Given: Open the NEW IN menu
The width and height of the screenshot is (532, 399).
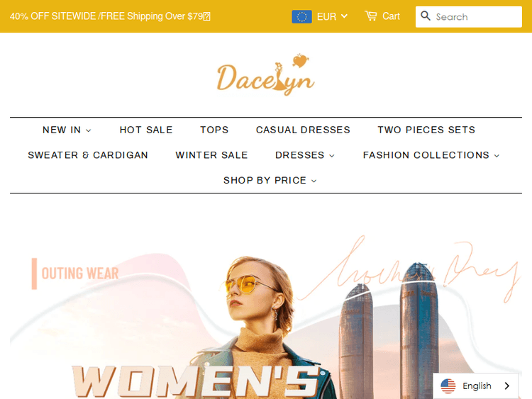Looking at the screenshot, I should click(x=67, y=130).
